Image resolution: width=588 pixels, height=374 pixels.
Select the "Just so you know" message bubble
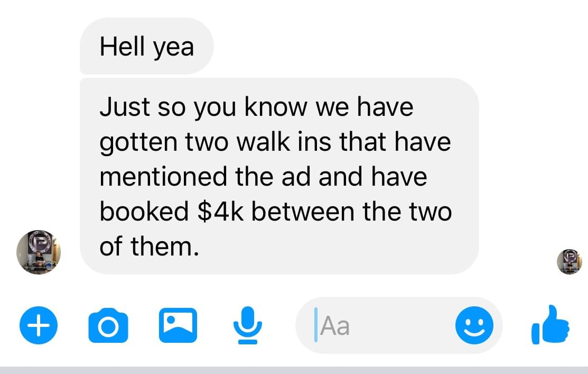pyautogui.click(x=279, y=176)
